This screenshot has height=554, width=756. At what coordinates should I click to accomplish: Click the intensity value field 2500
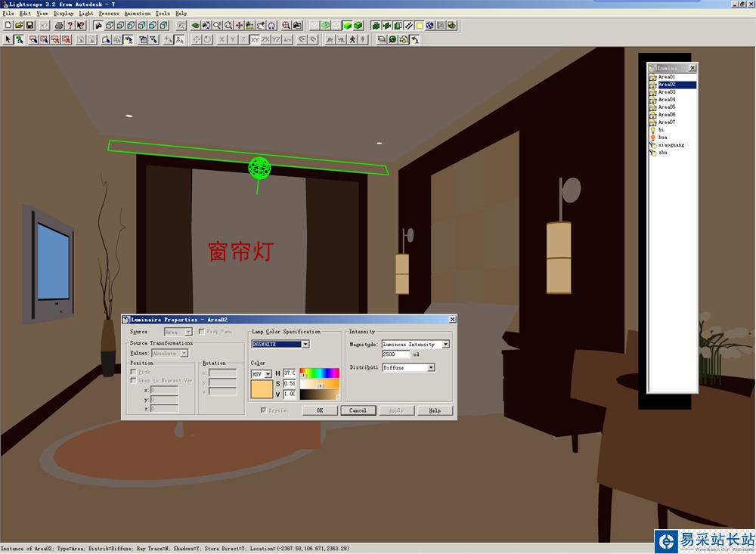(396, 354)
